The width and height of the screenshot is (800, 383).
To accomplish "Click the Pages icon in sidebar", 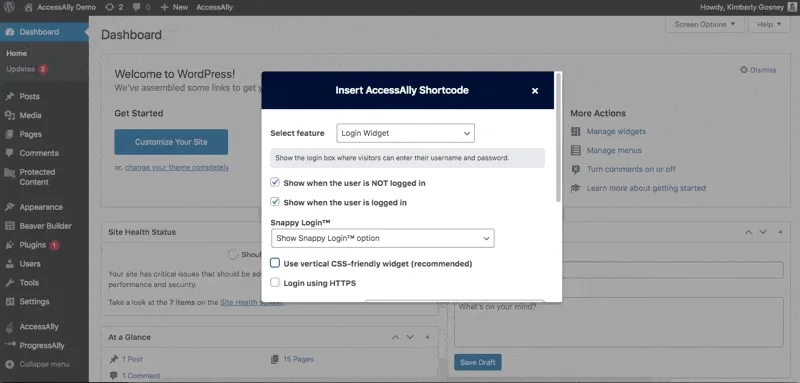I will (9, 134).
